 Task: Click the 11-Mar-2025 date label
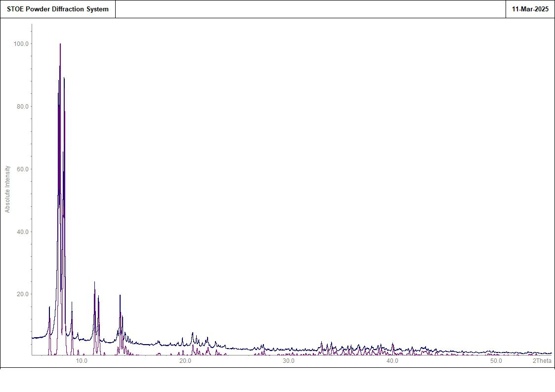tap(530, 9)
